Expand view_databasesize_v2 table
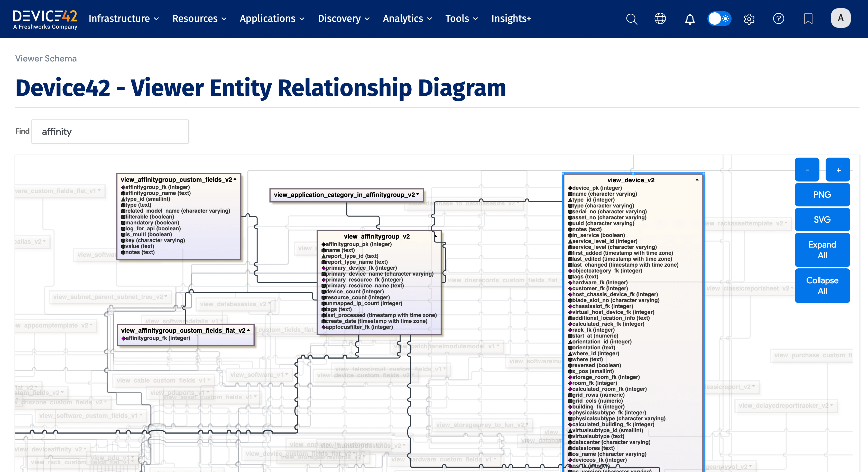The width and height of the screenshot is (868, 472). tap(269, 303)
